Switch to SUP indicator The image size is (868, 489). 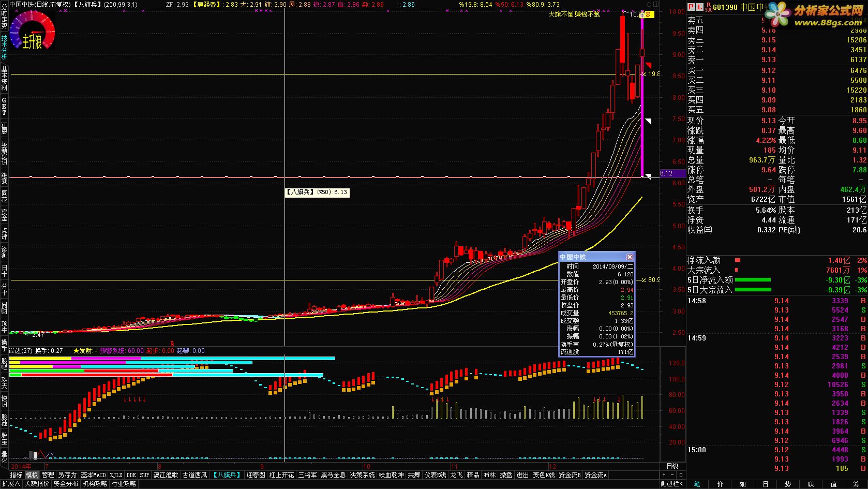click(x=144, y=475)
